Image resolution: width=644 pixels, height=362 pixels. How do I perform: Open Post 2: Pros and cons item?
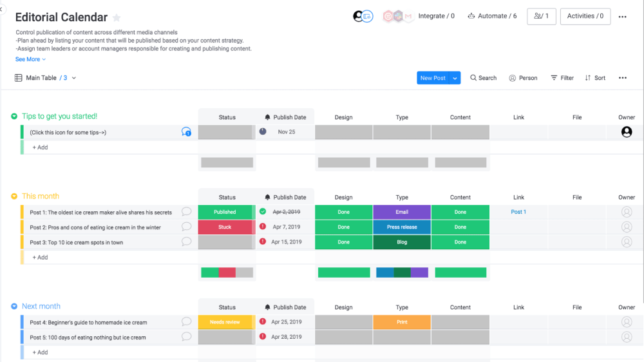[95, 227]
